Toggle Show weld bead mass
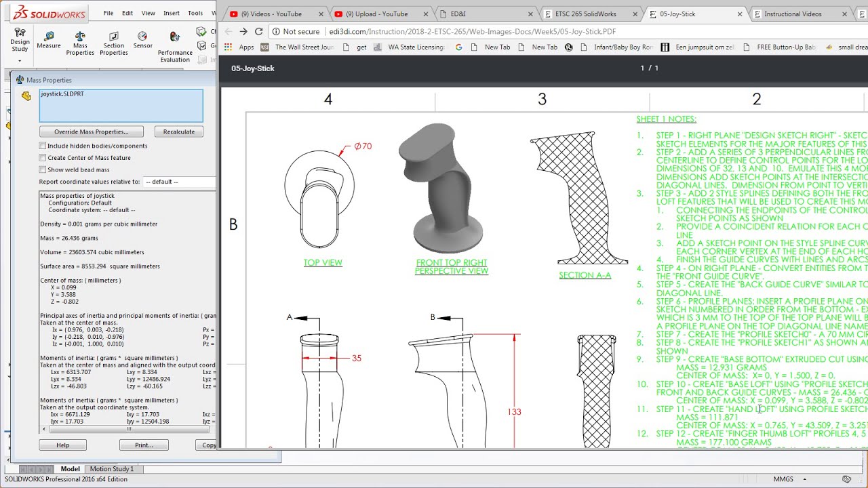The height and width of the screenshot is (488, 868). [x=43, y=169]
